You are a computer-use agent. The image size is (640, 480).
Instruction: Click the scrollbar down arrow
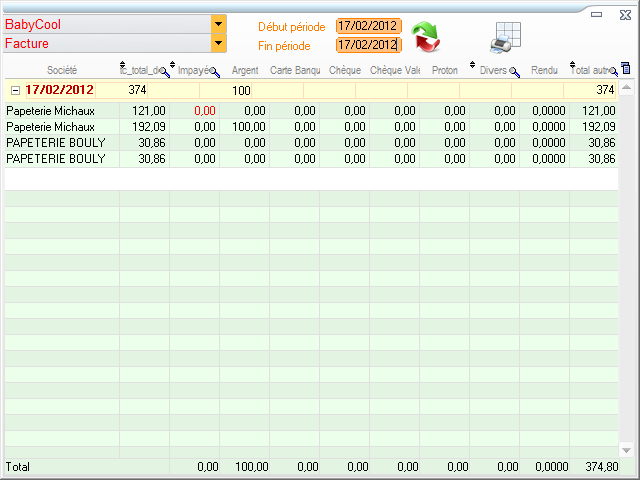(626, 449)
